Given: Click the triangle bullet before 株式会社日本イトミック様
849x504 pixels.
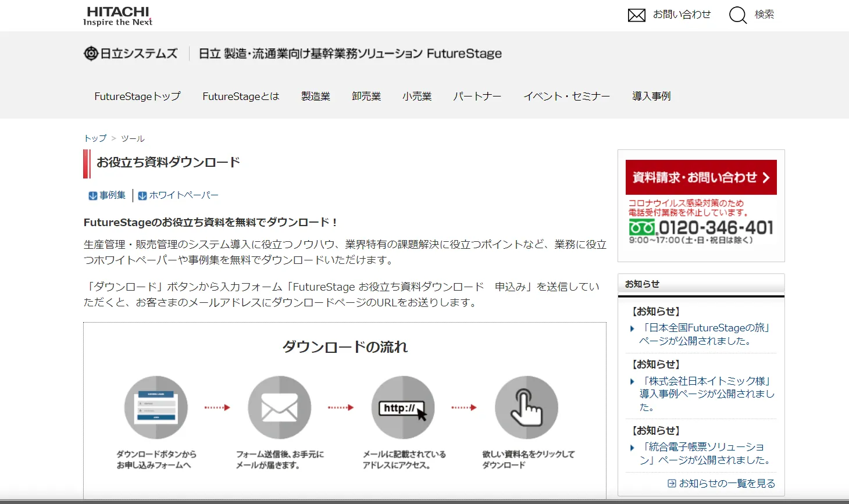Looking at the screenshot, I should pos(632,382).
